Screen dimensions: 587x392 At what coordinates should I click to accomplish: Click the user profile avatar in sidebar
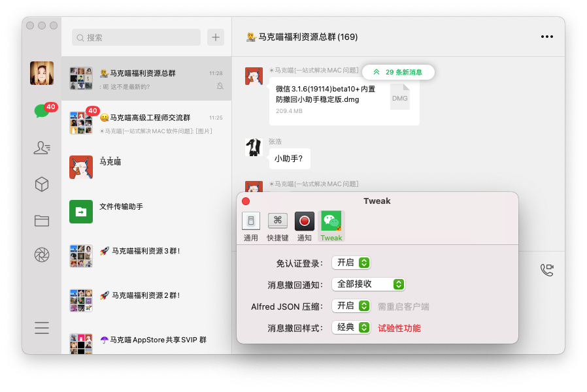coord(42,73)
